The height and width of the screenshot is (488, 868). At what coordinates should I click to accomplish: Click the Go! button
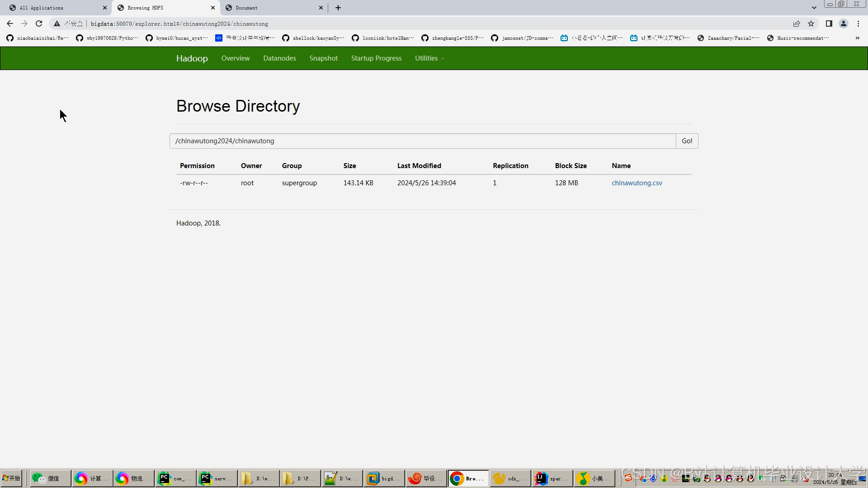[687, 141]
